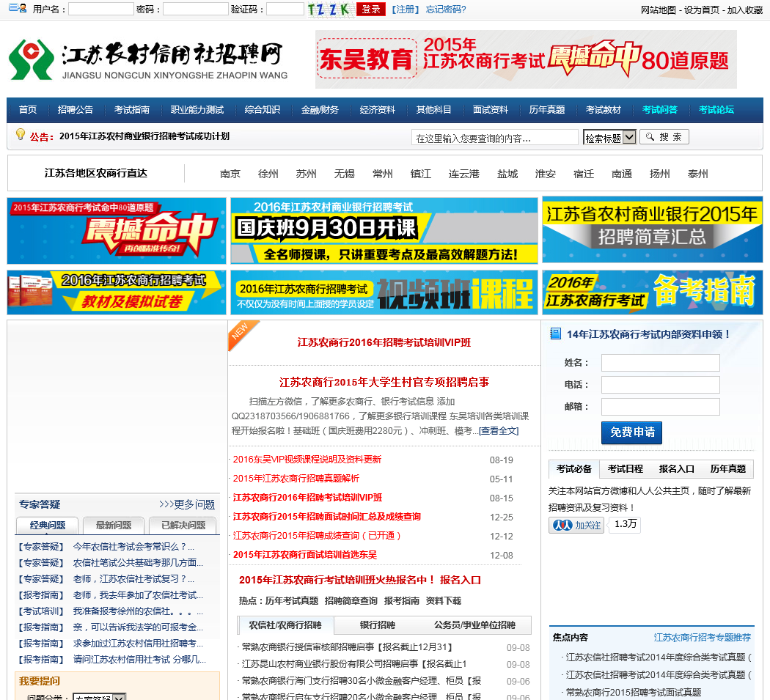Open the 网站地图 link
Image resolution: width=770 pixels, height=700 pixels.
coord(658,10)
